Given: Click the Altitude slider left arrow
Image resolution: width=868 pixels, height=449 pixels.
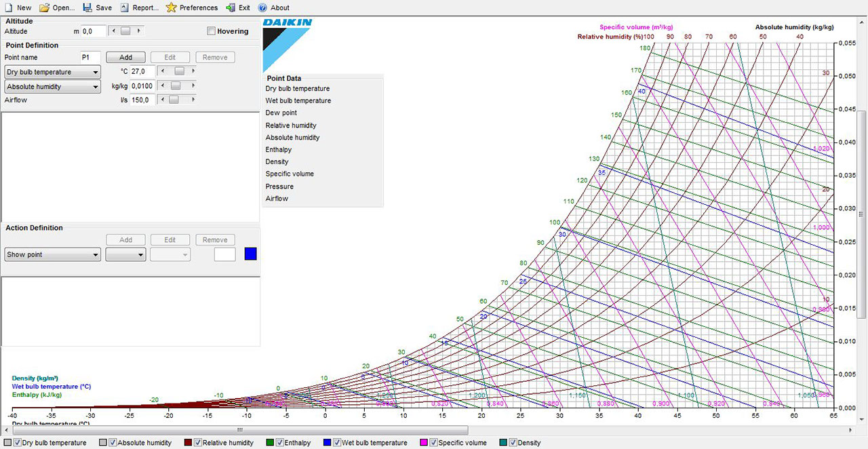Looking at the screenshot, I should [x=113, y=31].
